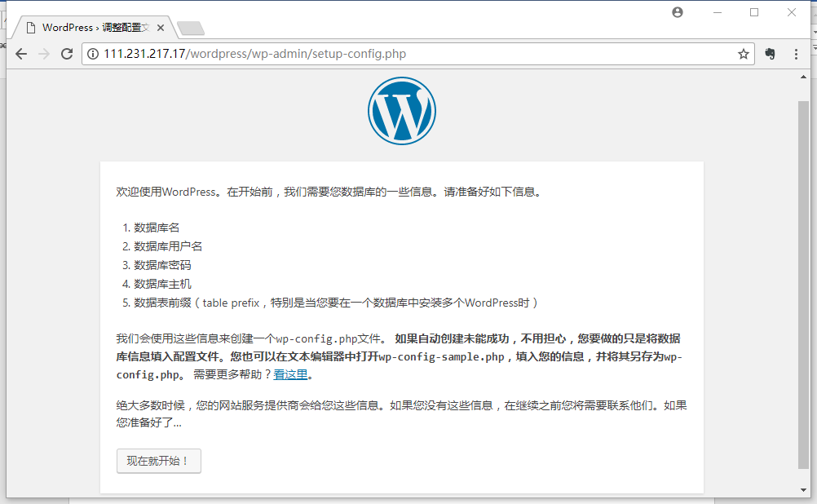Click the back navigation arrow

click(x=21, y=54)
